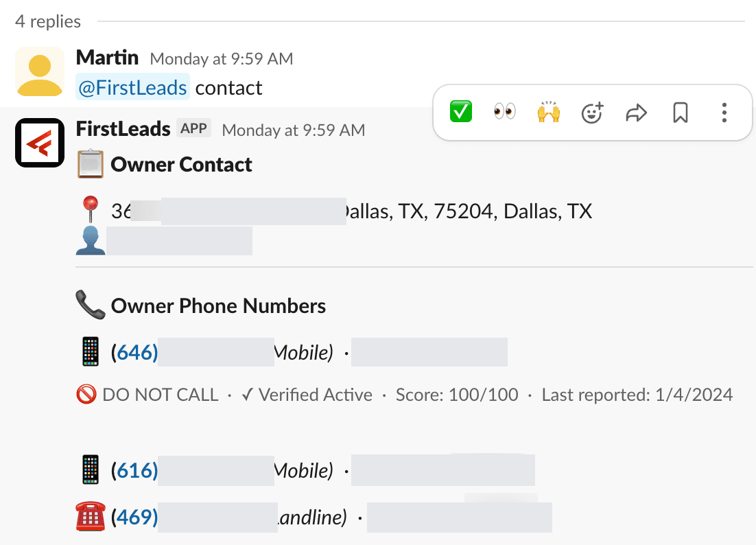Select the 'Owner Contact' heading
The image size is (756, 545).
click(x=181, y=165)
